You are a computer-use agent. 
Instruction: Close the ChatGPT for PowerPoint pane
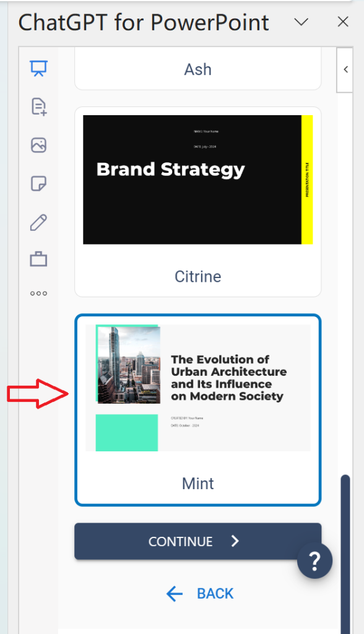point(343,22)
